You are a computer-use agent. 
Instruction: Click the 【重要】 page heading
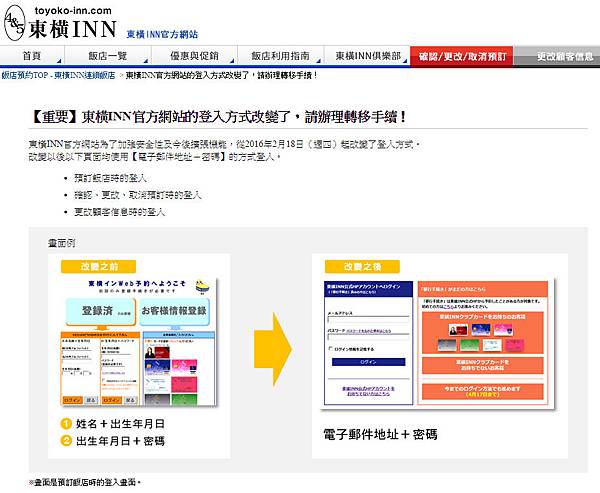pyautogui.click(x=218, y=117)
